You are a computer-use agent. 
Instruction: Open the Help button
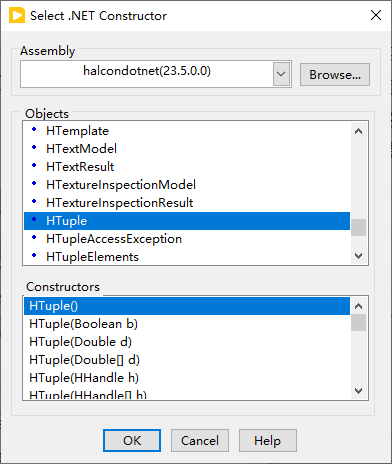click(268, 441)
